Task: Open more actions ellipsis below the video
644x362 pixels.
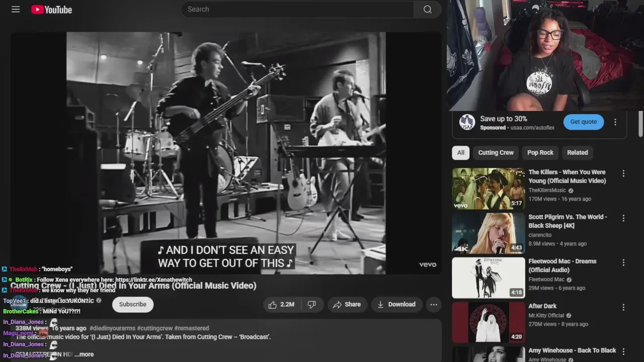Action: [433, 304]
